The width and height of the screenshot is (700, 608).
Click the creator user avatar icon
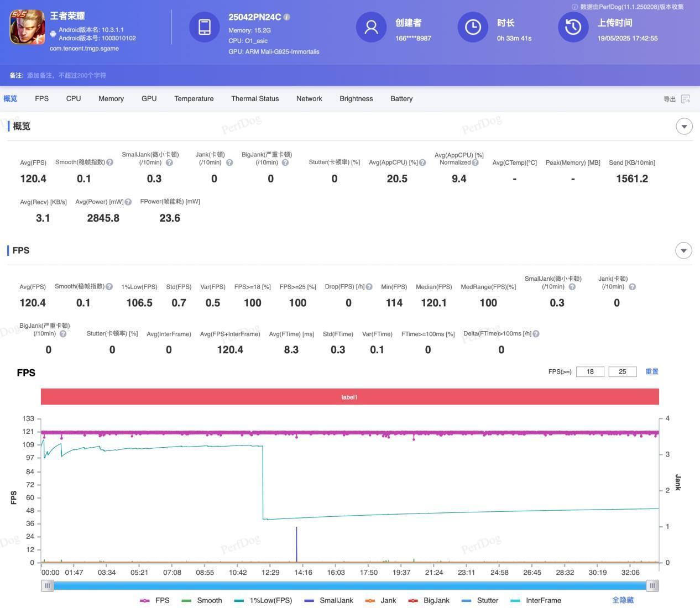pos(371,27)
